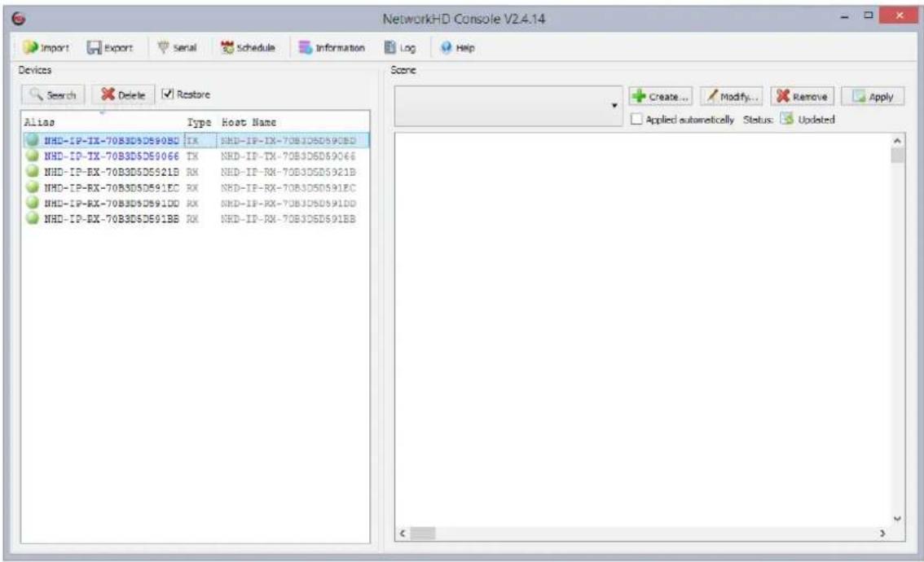924x562 pixels.
Task: Click scene panel vertical scrollbar up arrow
Action: click(x=897, y=141)
